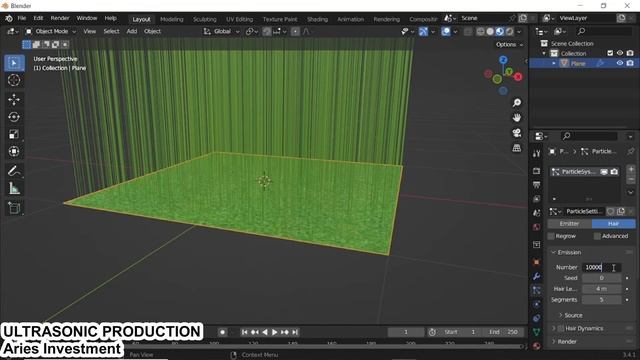Play the animation forward
640x360 pixels.
coord(274,332)
